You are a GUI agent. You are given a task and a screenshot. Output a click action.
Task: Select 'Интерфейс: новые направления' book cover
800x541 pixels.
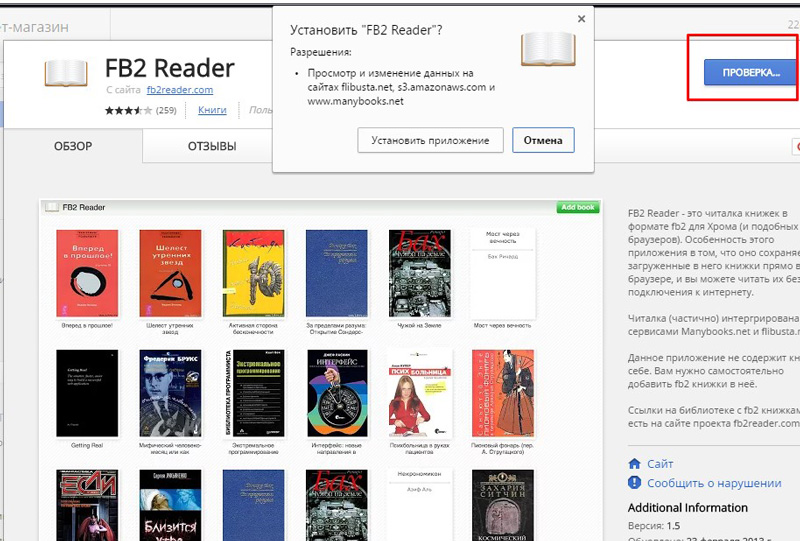(336, 394)
